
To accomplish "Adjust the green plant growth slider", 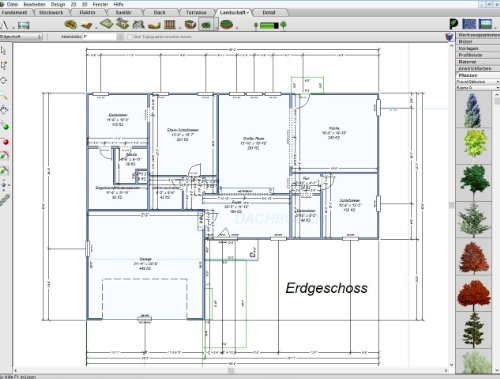I will [x=269, y=25].
